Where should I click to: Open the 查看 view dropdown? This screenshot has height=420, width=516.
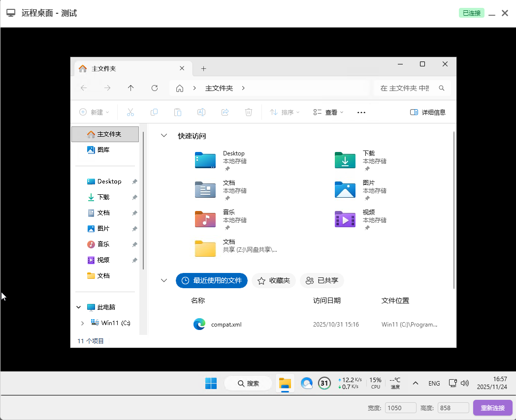[328, 112]
